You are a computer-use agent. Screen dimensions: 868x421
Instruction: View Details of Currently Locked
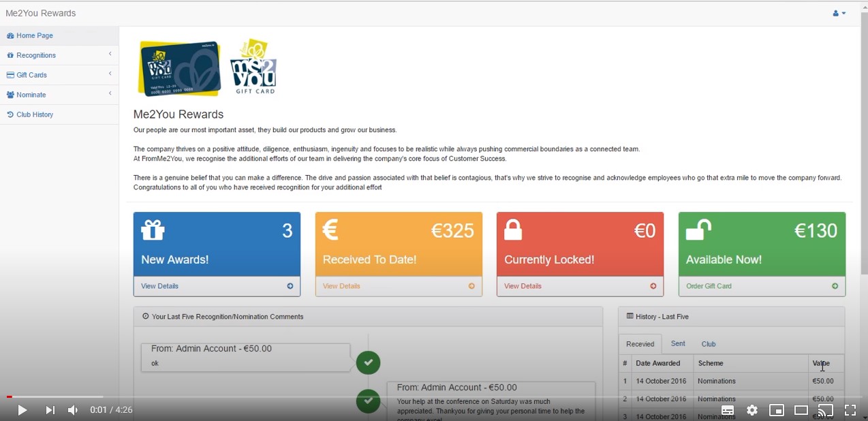click(523, 286)
